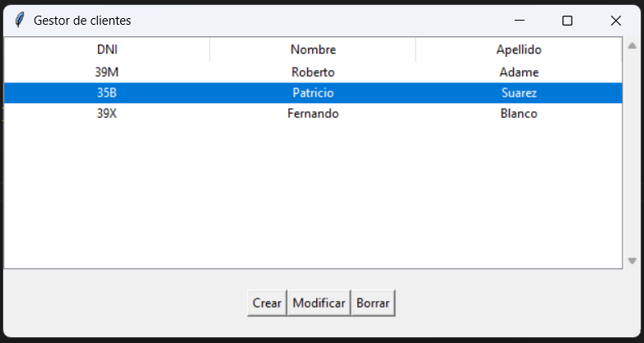Viewport: 644px width, 343px height.
Task: Click the vertical scrollbar track
Action: coord(632,153)
